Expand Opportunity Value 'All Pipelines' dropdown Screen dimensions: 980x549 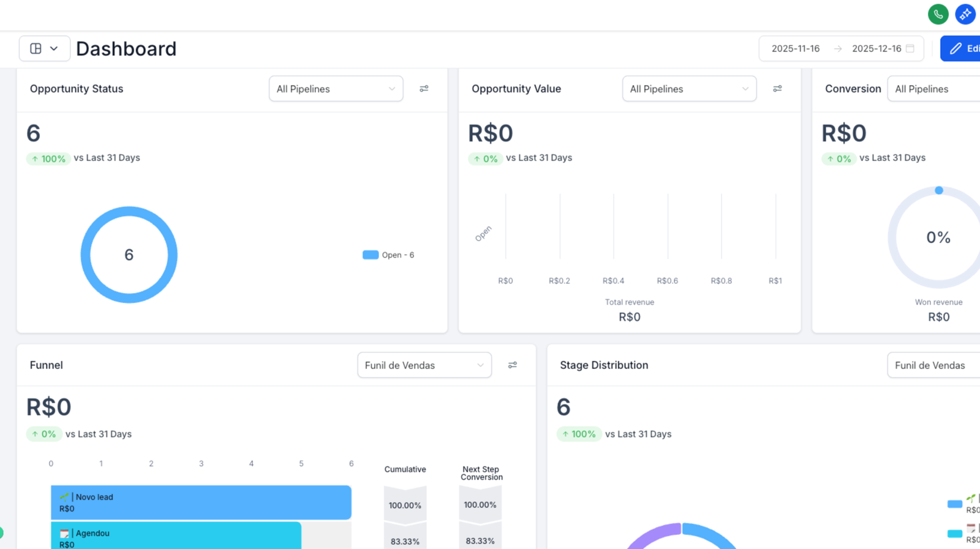689,89
